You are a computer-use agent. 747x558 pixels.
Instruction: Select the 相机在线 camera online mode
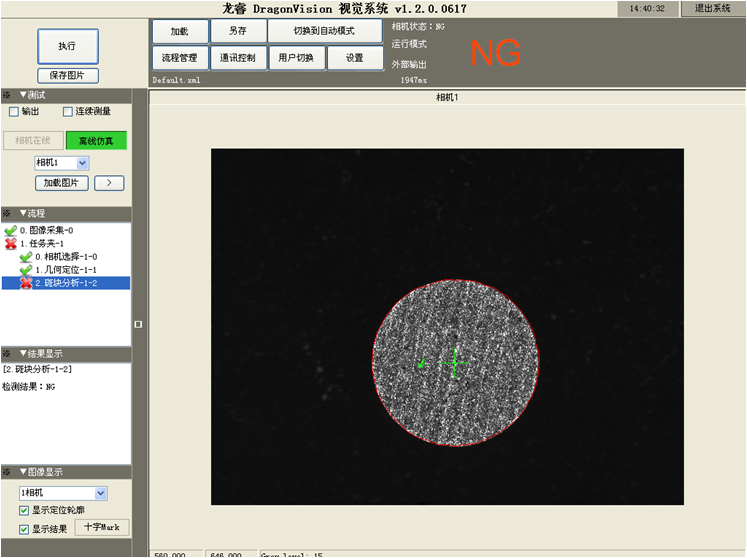coord(33,141)
